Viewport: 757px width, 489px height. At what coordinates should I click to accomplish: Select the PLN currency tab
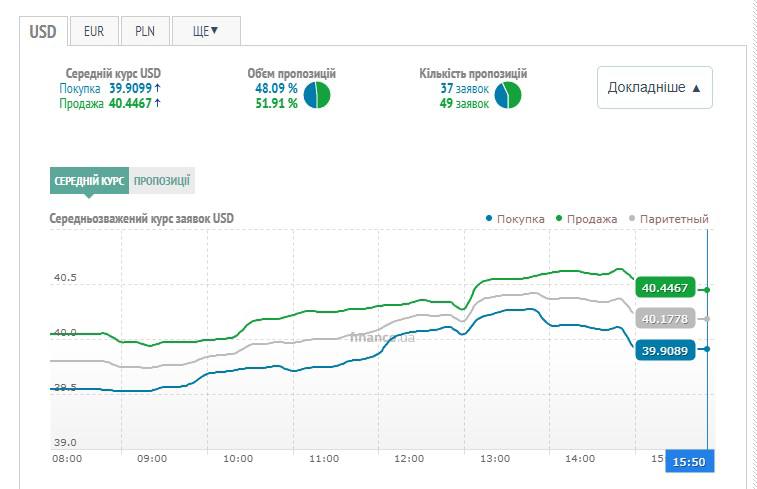(x=145, y=31)
